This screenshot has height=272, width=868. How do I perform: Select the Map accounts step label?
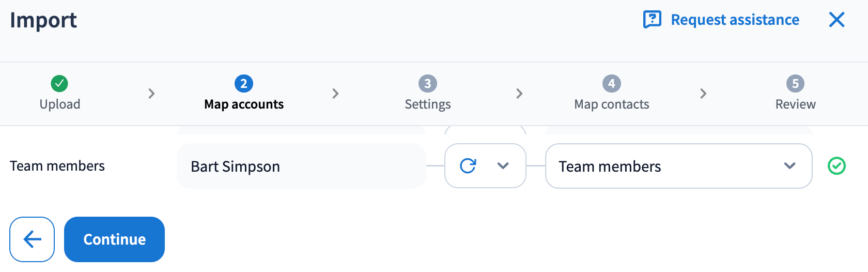coord(244,104)
